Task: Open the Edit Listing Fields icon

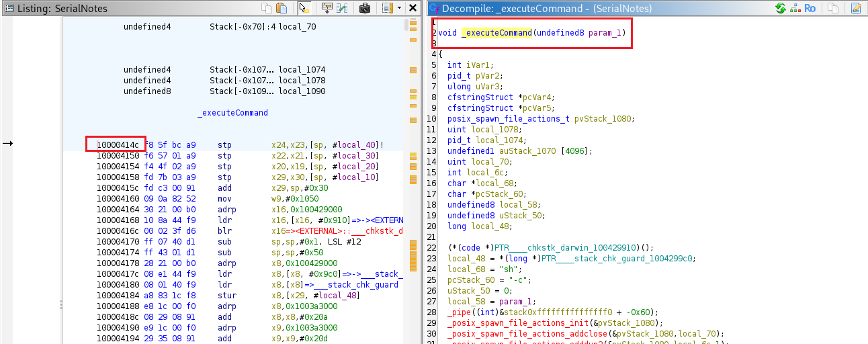Action: coord(327,8)
